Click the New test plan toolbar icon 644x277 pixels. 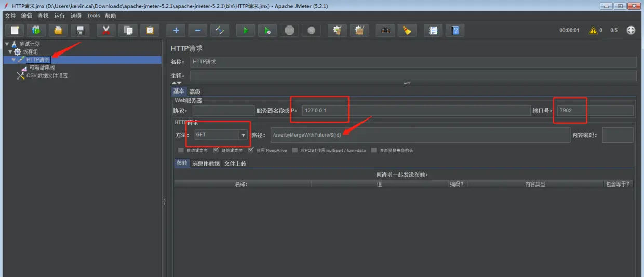point(15,30)
